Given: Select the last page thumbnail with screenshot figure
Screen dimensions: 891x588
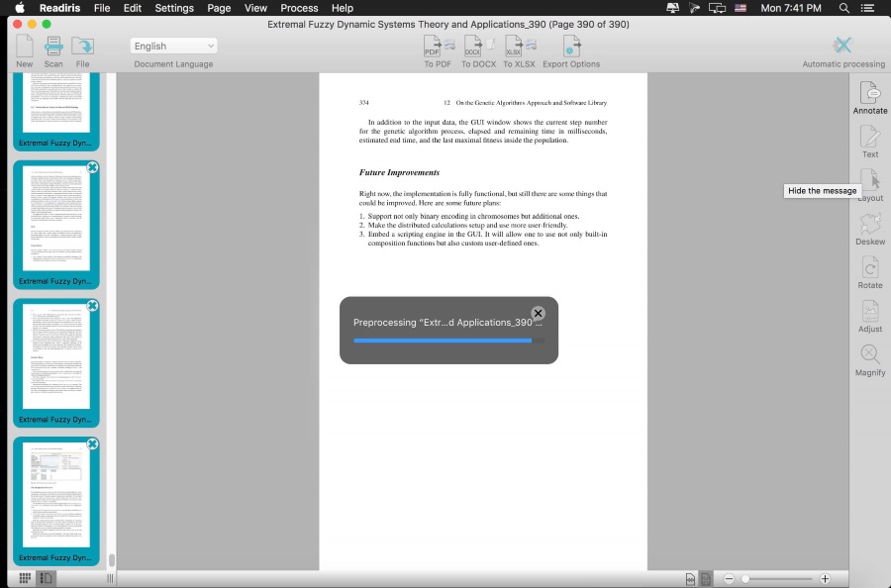Looking at the screenshot, I should (56, 501).
